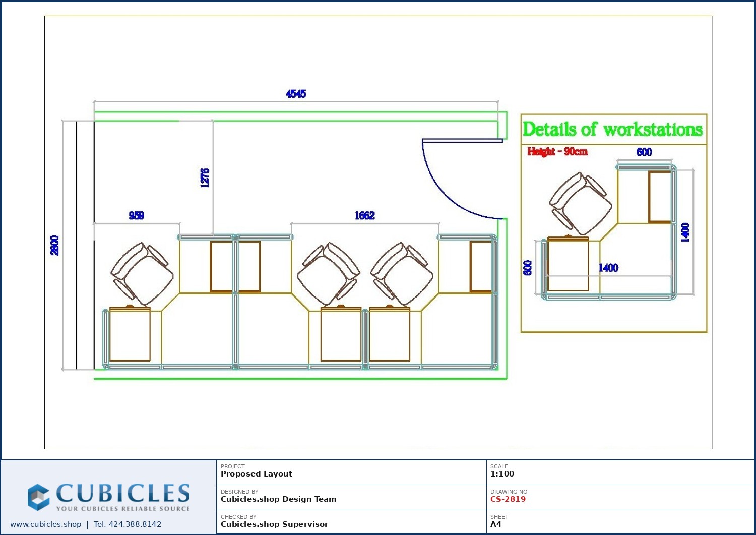
Task: Click the Cubicles company logo
Action: click(x=108, y=497)
